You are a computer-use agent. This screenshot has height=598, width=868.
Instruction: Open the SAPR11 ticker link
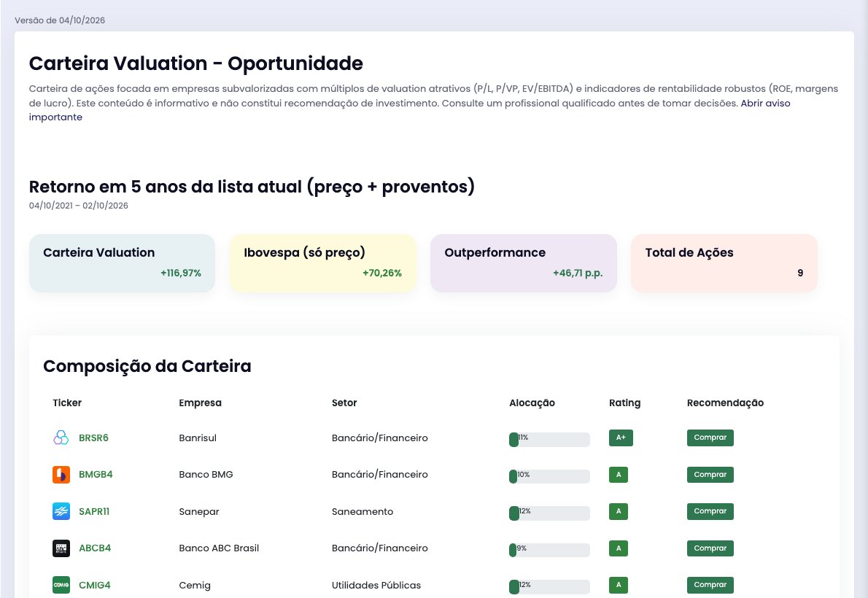[94, 512]
